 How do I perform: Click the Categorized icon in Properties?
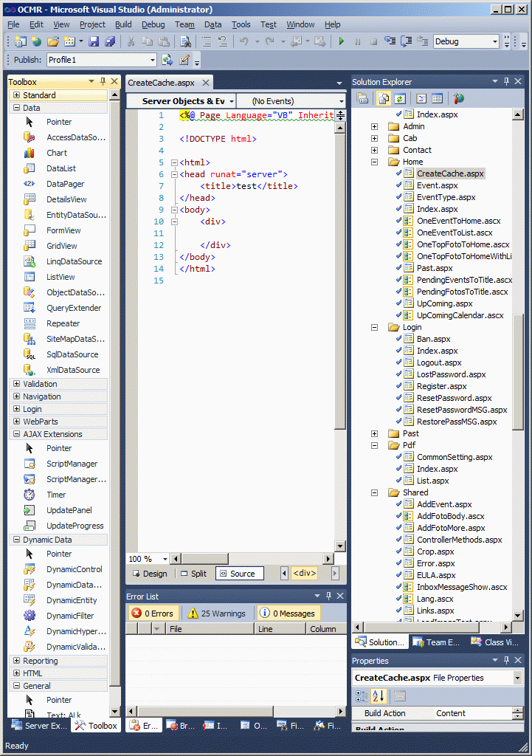(x=362, y=695)
